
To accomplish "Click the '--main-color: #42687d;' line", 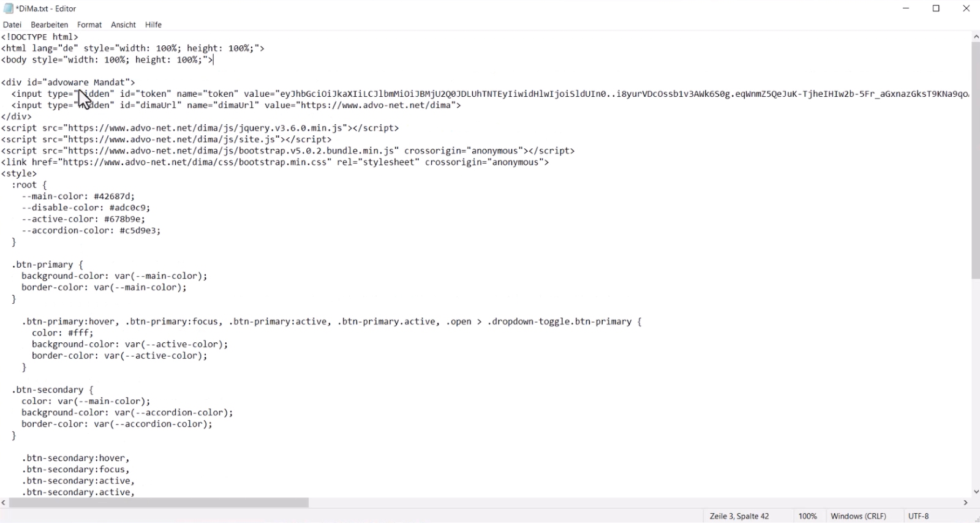I will click(78, 197).
